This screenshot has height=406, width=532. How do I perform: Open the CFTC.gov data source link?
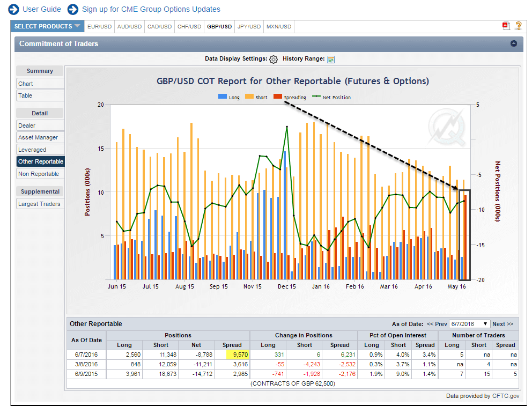(x=505, y=395)
